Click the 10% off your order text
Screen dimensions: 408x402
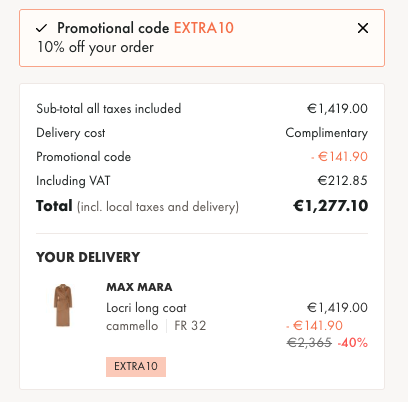tap(95, 47)
